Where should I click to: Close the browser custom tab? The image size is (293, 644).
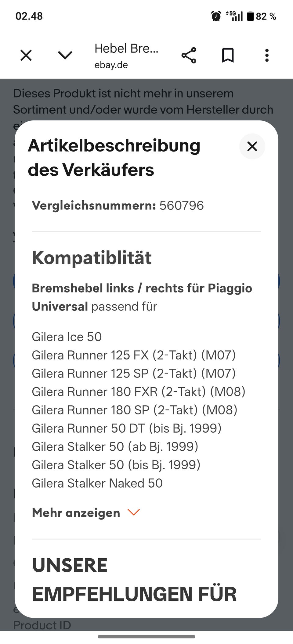click(x=26, y=55)
